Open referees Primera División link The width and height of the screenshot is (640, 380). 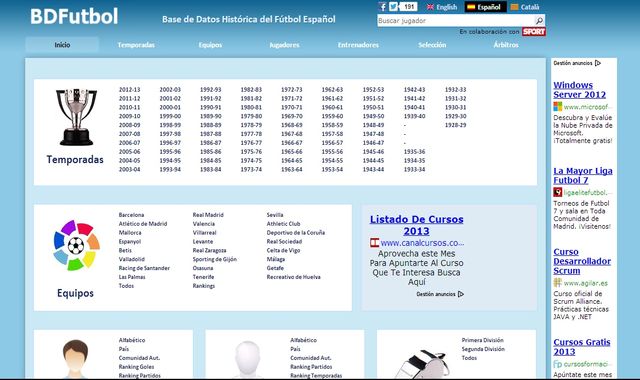pyautogui.click(x=482, y=340)
